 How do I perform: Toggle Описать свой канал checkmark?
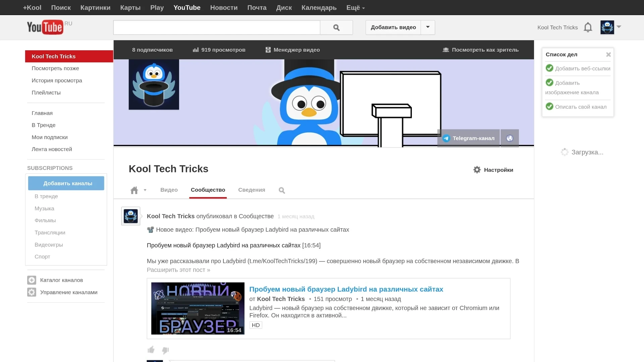click(549, 106)
